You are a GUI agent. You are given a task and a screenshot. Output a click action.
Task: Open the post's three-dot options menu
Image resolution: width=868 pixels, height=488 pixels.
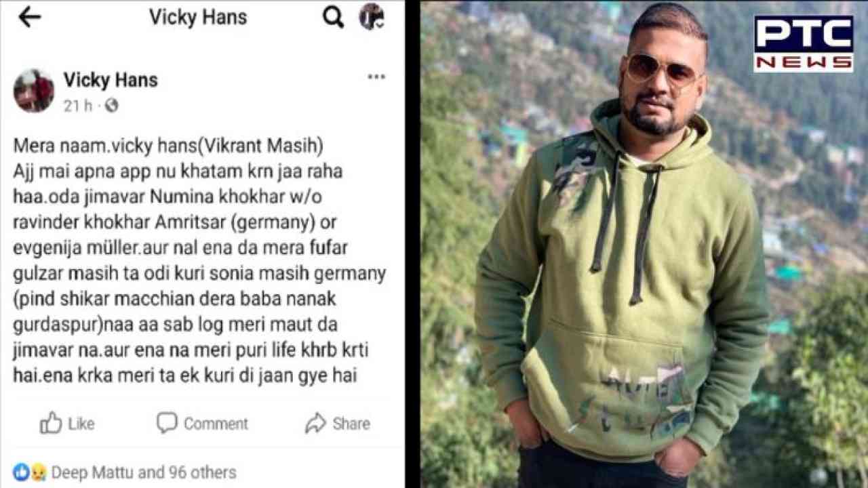376,77
